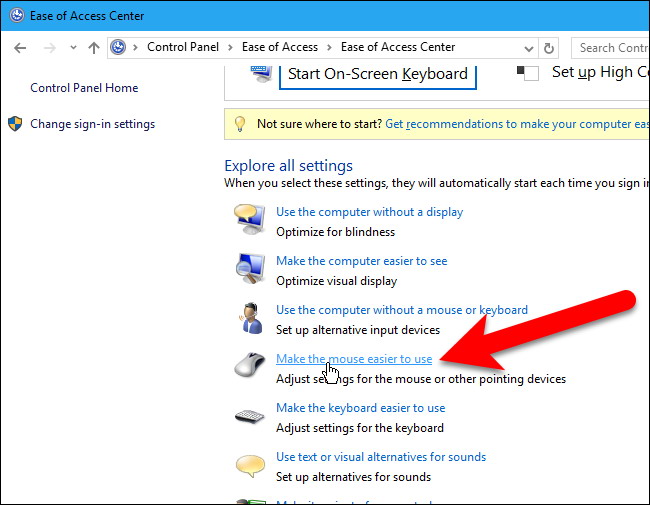Viewport: 650px width, 505px height.
Task: Click the person icon for alternative input devices
Action: 248,317
